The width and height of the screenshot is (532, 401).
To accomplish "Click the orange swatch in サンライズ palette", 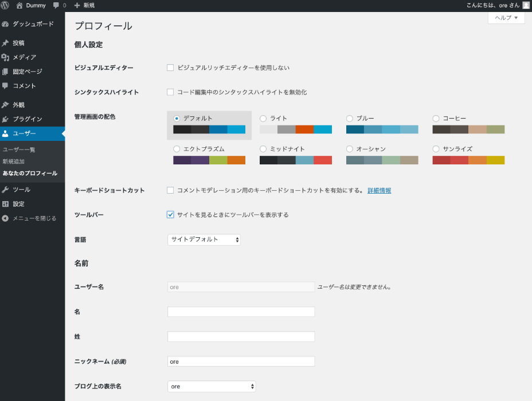I will click(478, 160).
